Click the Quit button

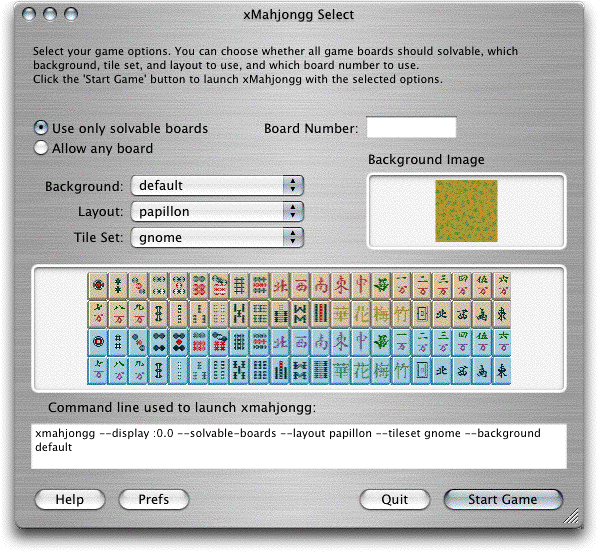point(395,499)
